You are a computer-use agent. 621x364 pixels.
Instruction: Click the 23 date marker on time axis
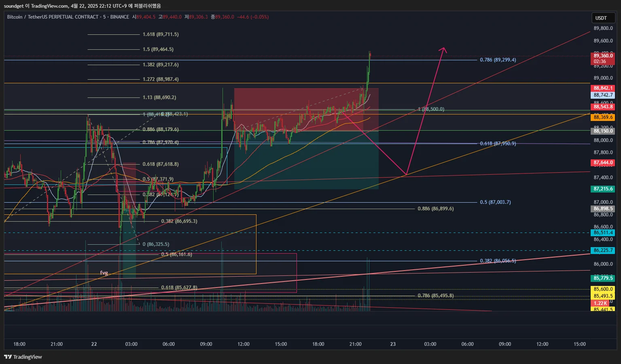(x=393, y=344)
